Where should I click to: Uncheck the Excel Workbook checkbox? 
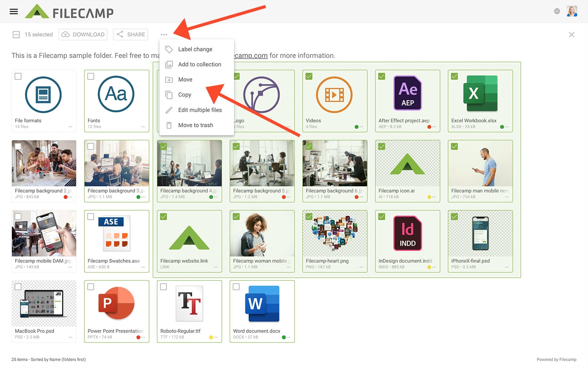(x=454, y=76)
